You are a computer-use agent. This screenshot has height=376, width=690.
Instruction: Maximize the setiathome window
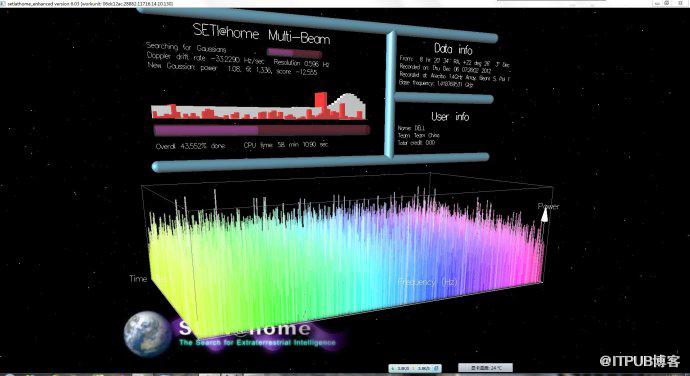click(667, 3)
